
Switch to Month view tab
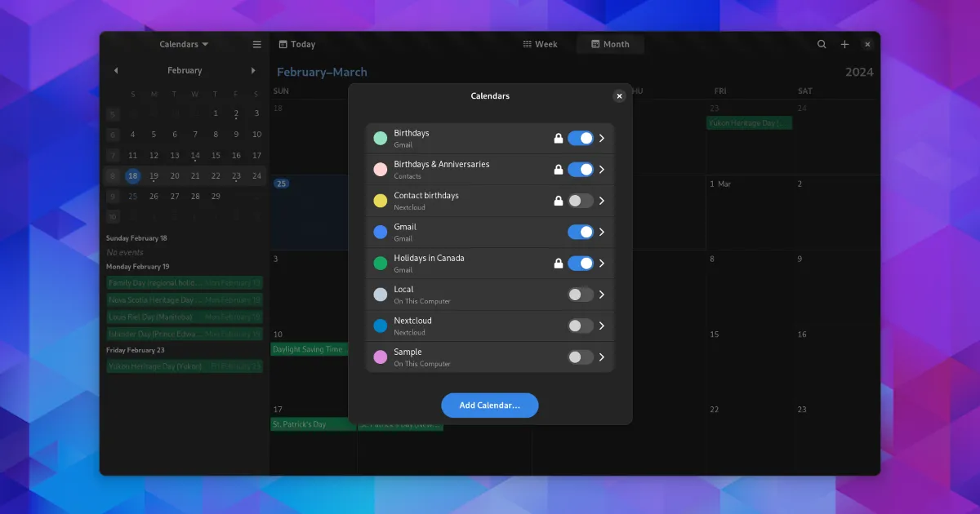click(610, 44)
